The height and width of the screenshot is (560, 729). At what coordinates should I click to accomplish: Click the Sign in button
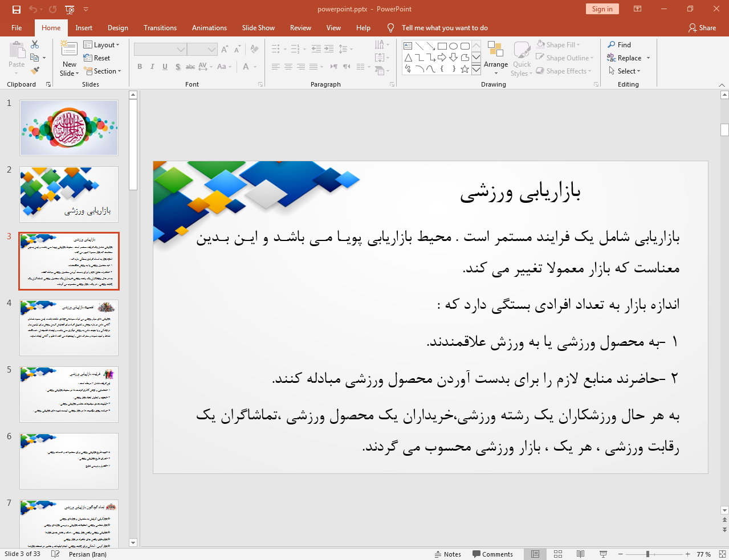(x=602, y=9)
